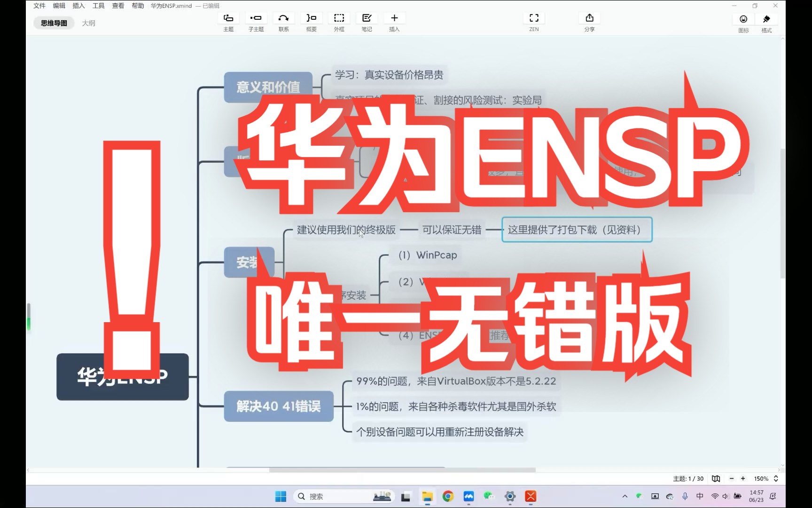This screenshot has width=812, height=508.
Task: Open the 工具 menu
Action: pos(98,6)
